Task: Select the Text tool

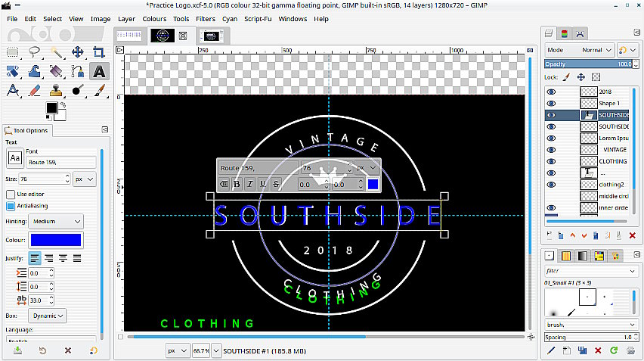Action: [99, 72]
